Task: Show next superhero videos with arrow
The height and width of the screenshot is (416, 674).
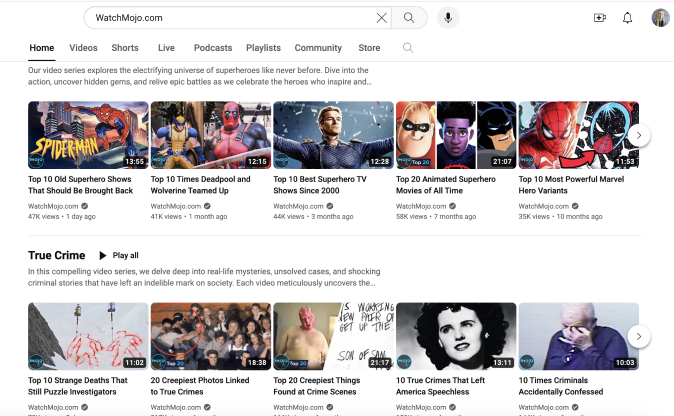Action: pos(639,135)
